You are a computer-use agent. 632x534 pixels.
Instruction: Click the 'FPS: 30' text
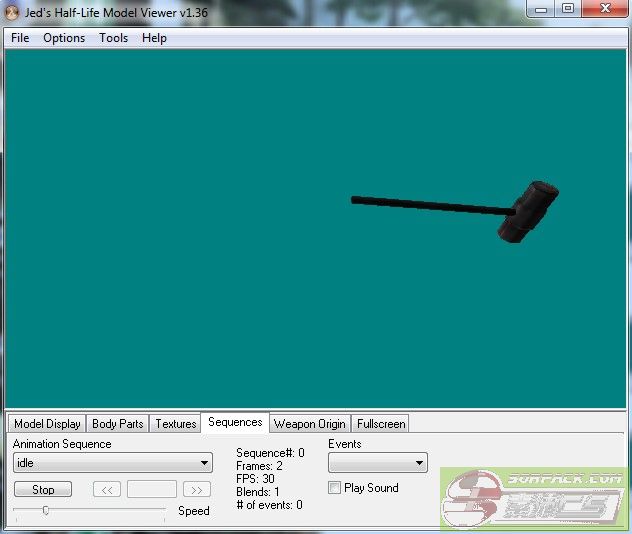(x=255, y=479)
